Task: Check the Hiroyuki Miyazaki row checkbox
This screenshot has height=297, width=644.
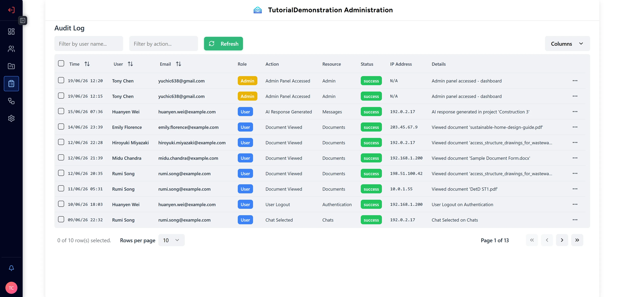Action: pyautogui.click(x=61, y=142)
